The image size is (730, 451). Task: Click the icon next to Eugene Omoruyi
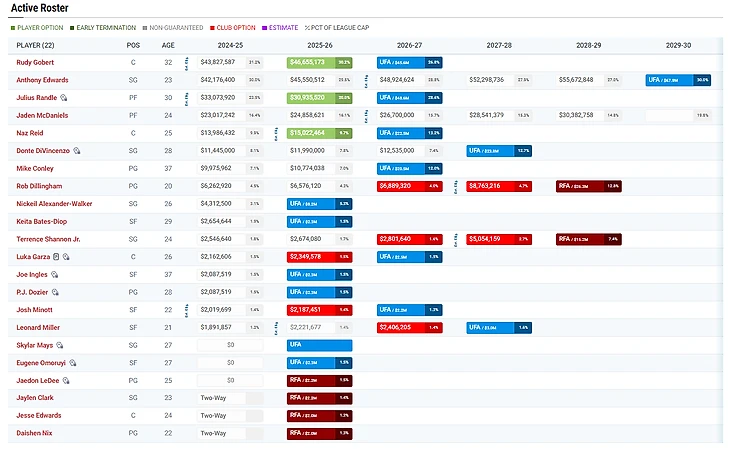pos(73,362)
